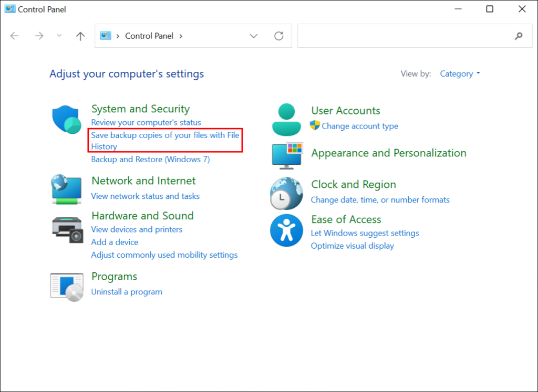Open the System and Security shield icon
This screenshot has height=392, width=538.
pos(67,120)
